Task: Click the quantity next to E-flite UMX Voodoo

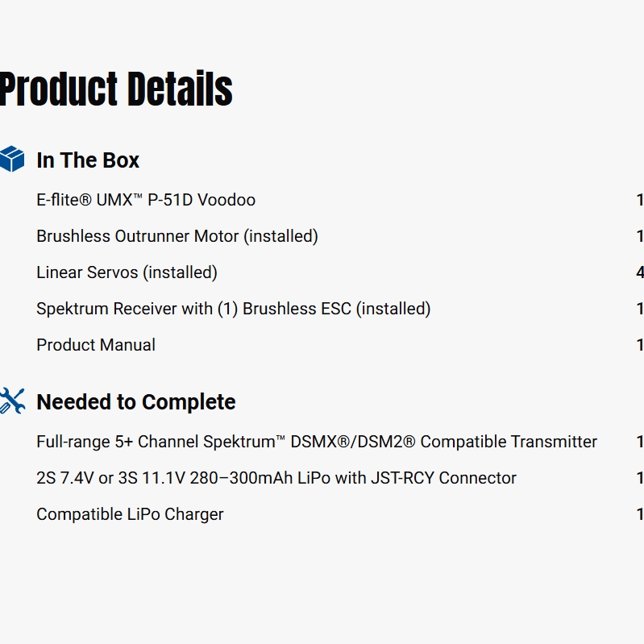Action: (x=640, y=200)
